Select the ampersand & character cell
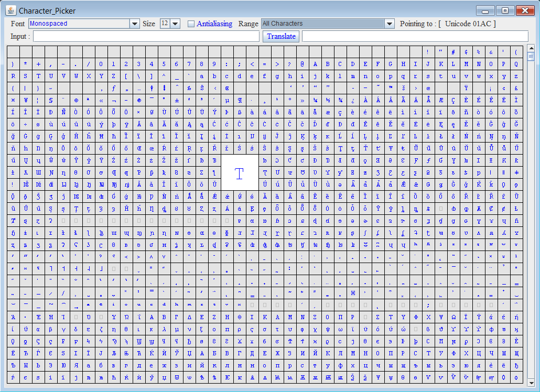 [491, 52]
